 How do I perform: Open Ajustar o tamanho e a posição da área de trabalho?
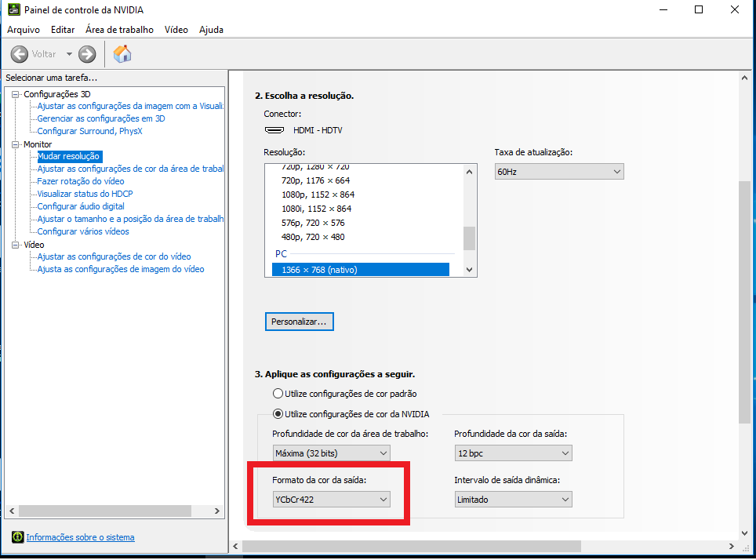coord(130,219)
